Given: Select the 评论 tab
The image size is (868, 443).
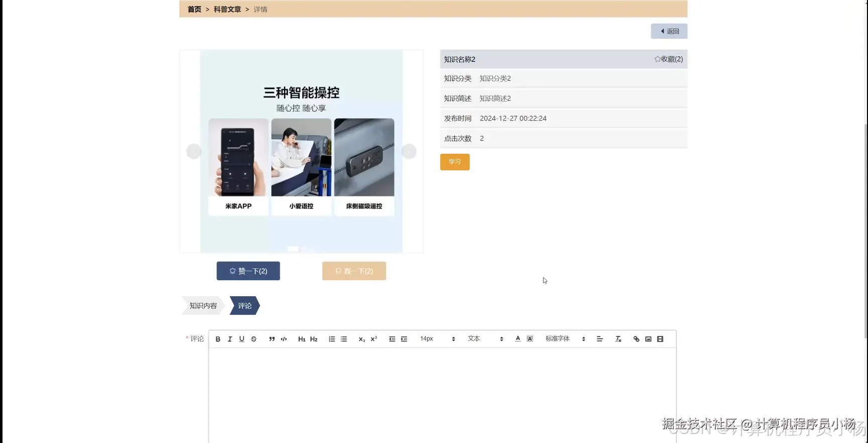Looking at the screenshot, I should 245,306.
